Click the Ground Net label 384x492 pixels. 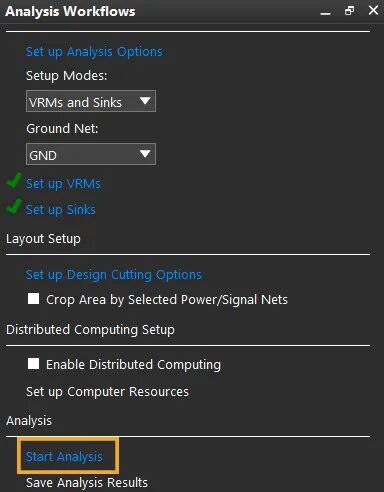coord(62,129)
